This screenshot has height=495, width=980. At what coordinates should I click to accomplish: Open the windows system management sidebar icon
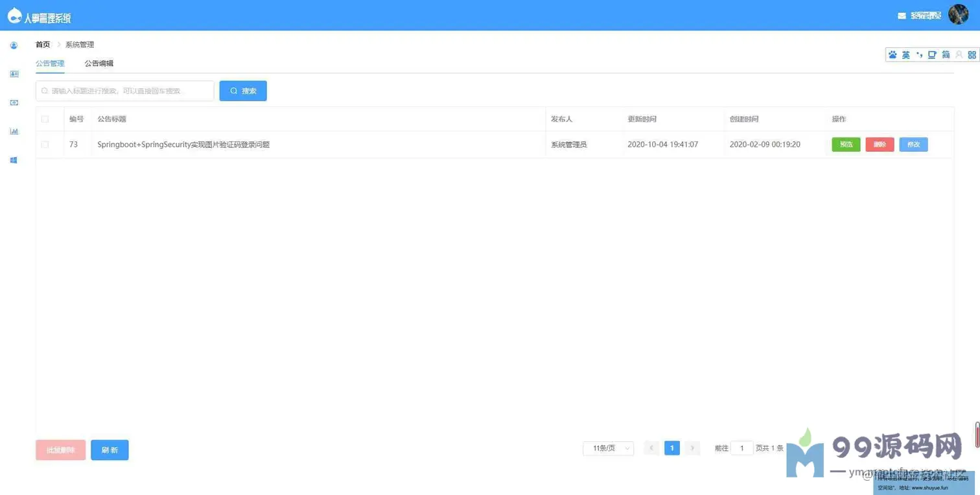click(14, 160)
